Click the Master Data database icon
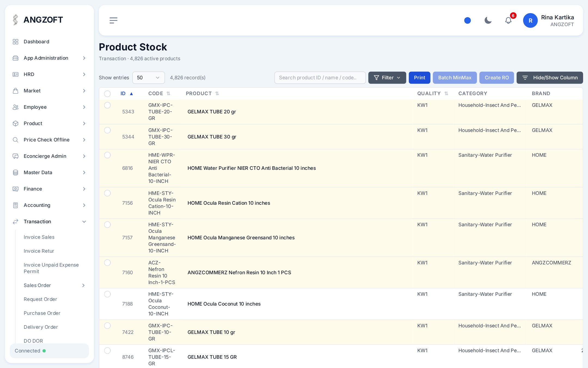The width and height of the screenshot is (588, 368). click(x=16, y=173)
